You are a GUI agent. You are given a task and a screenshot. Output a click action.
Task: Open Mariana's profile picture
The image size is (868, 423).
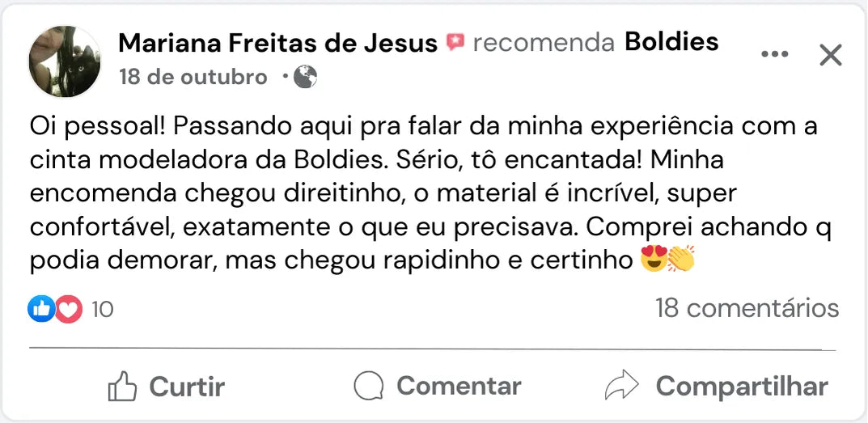click(x=65, y=61)
